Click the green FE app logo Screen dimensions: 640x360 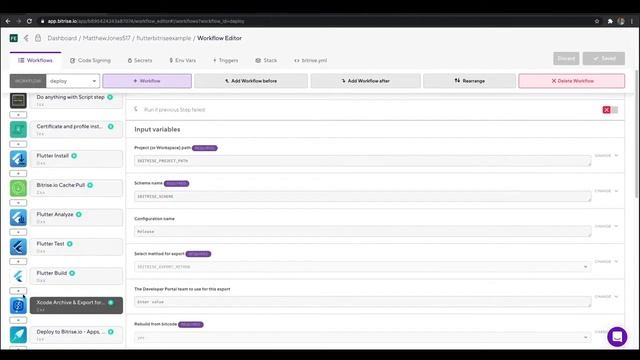[x=13, y=38]
